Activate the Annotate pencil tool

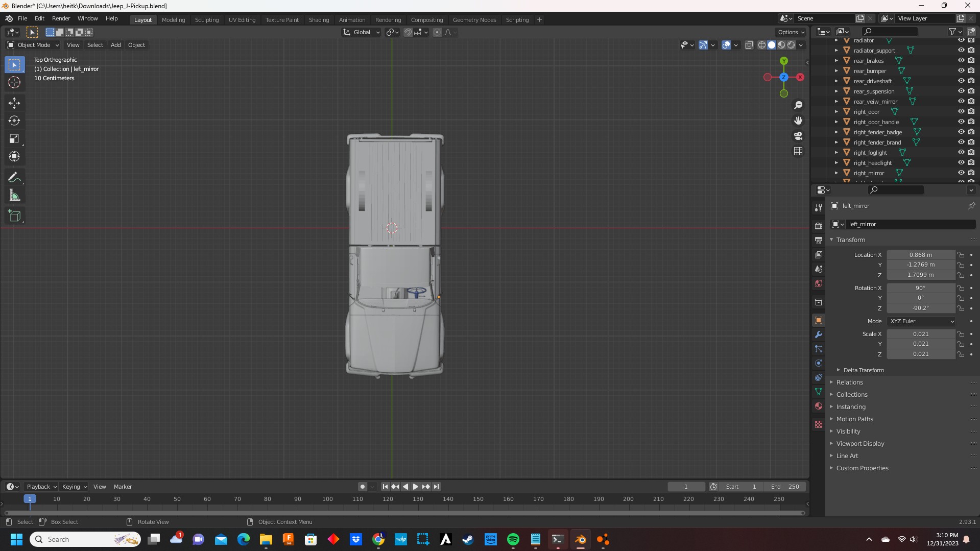coord(14,178)
